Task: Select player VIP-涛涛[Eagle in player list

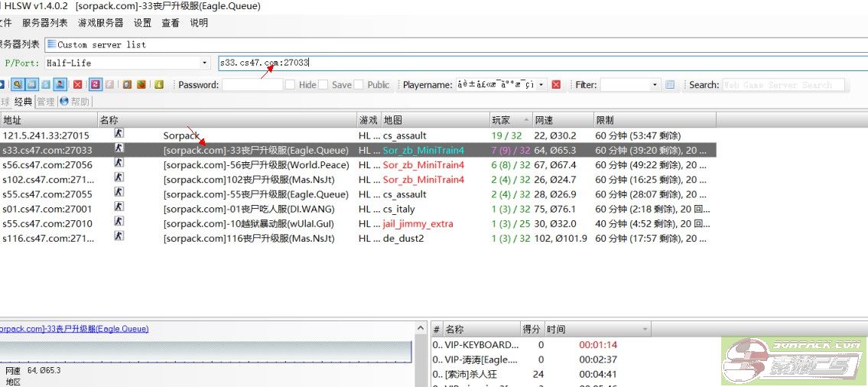Action: tap(482, 360)
